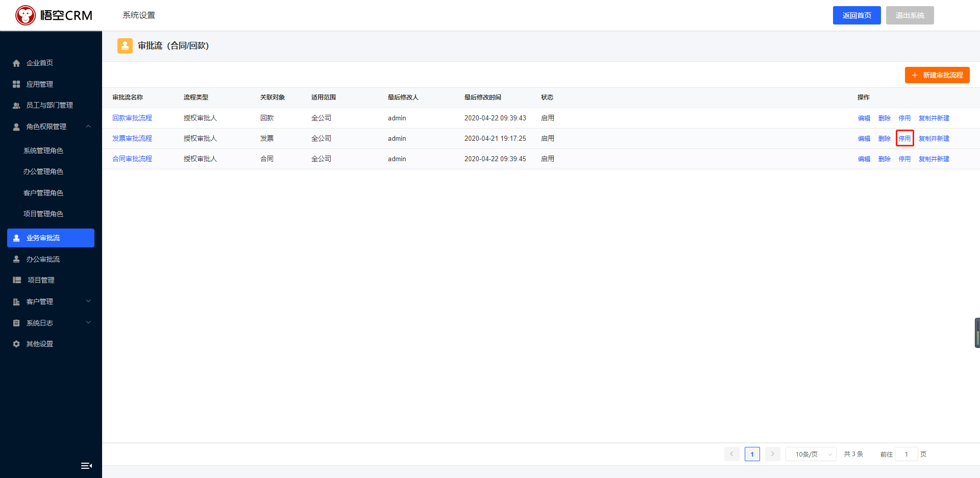The width and height of the screenshot is (980, 478).
Task: Select 客户管理角色 submenu item
Action: coord(43,193)
